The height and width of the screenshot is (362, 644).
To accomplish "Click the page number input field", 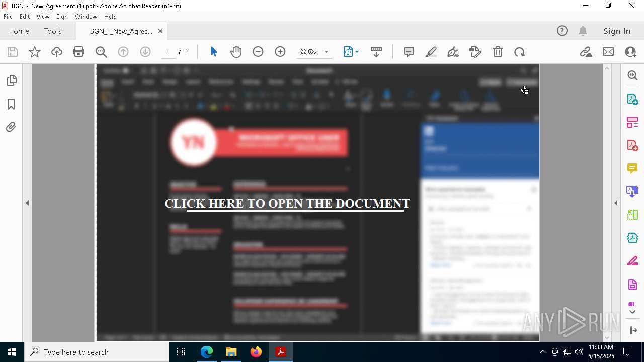I will point(169,52).
